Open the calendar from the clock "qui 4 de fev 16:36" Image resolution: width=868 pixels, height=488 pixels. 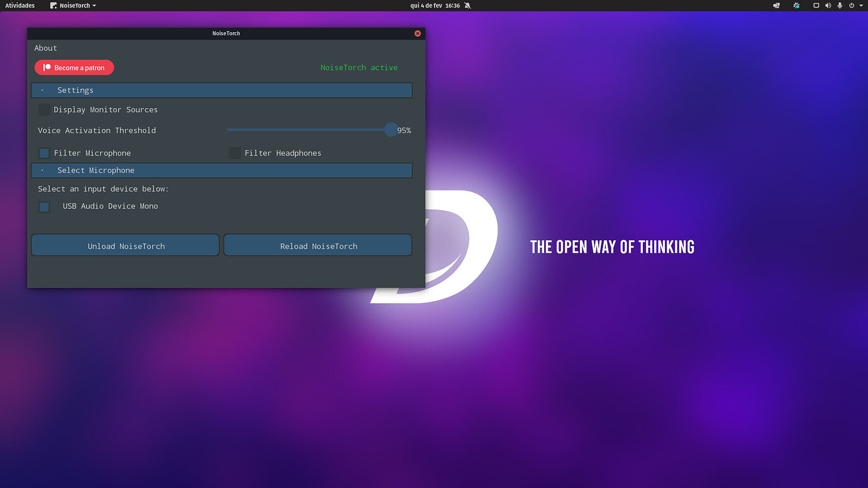435,6
